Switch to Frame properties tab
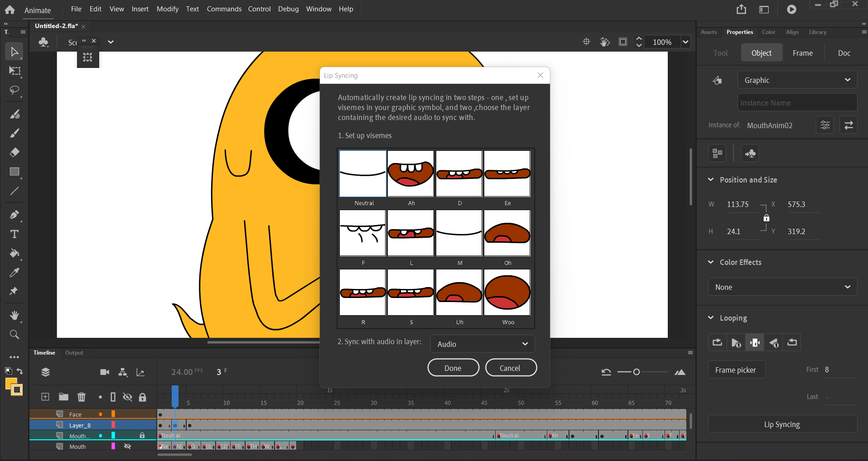The width and height of the screenshot is (868, 461). tap(803, 53)
